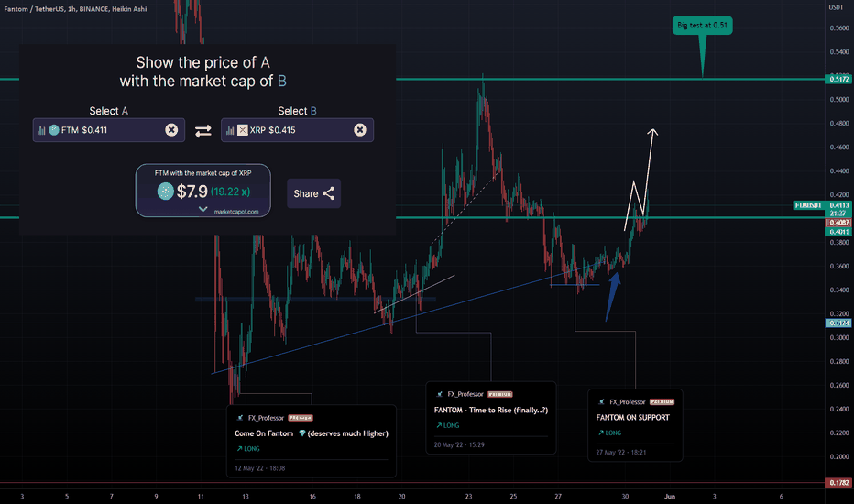Click the LONG tag on Come On Fantom card
This screenshot has height=504, width=854.
(247, 449)
